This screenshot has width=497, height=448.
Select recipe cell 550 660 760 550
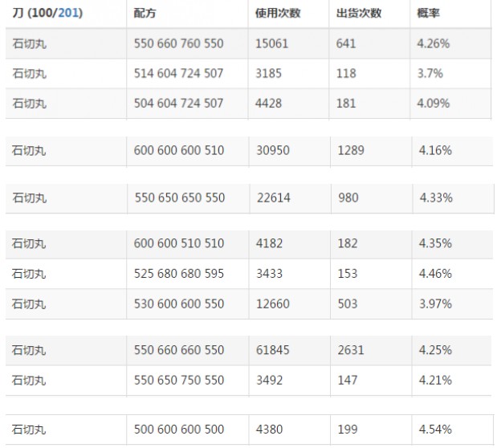pyautogui.click(x=178, y=43)
